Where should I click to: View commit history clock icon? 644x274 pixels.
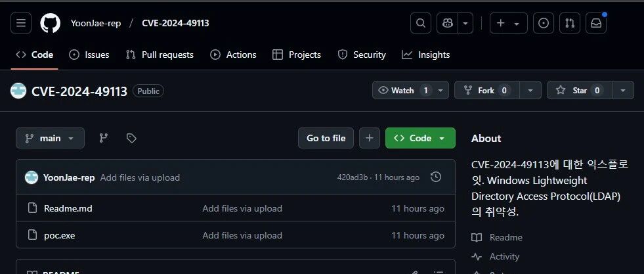[x=436, y=177]
